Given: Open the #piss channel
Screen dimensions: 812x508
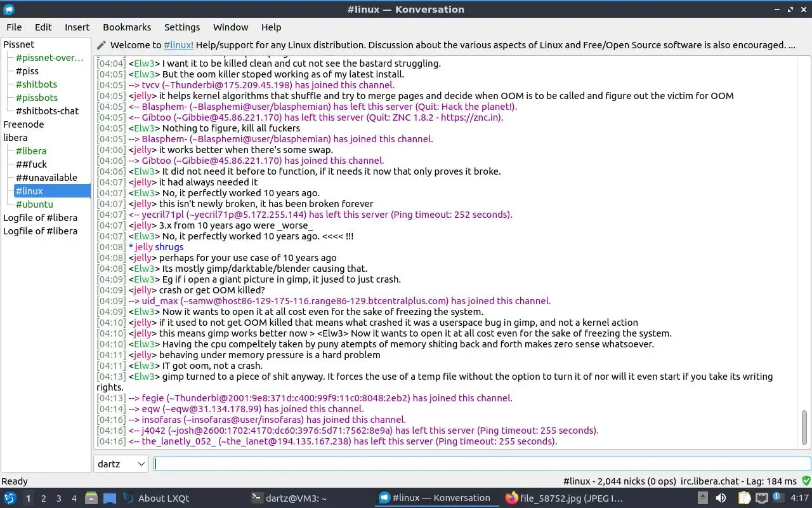Looking at the screenshot, I should [27, 71].
